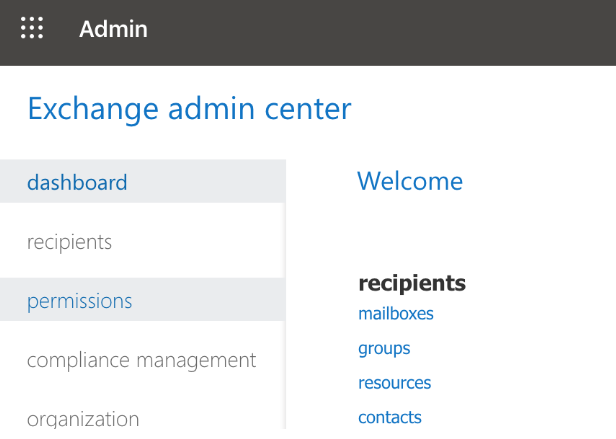Click the bold recipients section heading

(412, 283)
